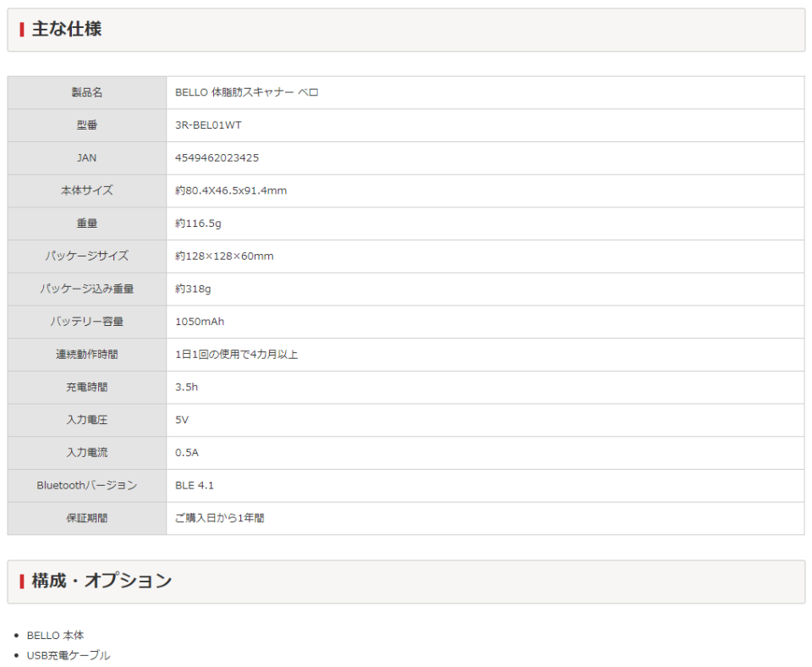This screenshot has height=667, width=812.
Task: Select the 1050mAh battery capacity value
Action: 200,322
